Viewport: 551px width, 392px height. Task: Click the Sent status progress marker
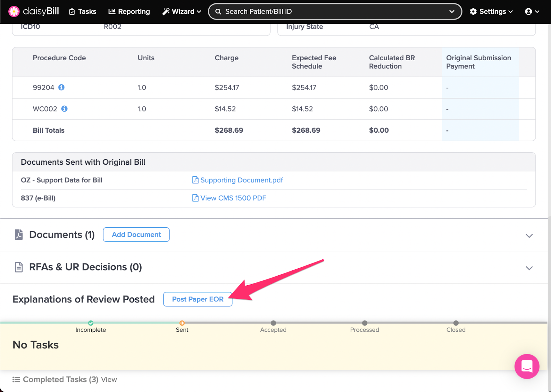[x=182, y=323]
